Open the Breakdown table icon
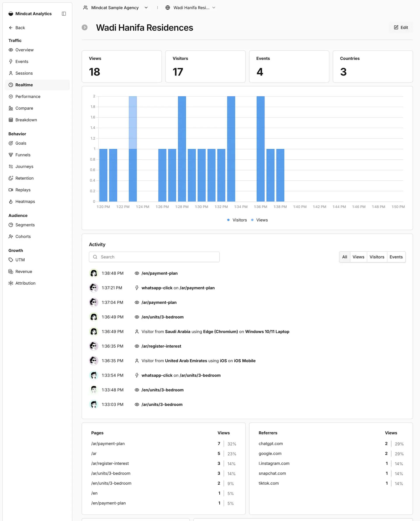This screenshot has width=420, height=521. click(11, 120)
